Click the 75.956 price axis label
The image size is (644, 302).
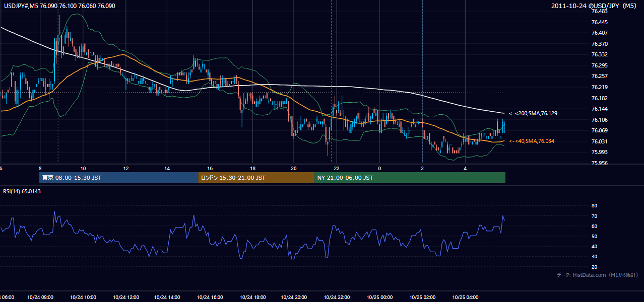click(599, 163)
